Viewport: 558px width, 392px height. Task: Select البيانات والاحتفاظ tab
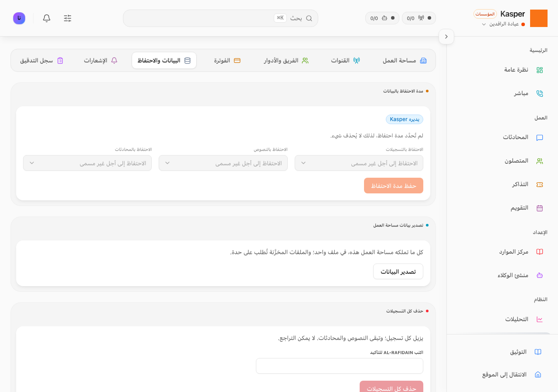pyautogui.click(x=164, y=61)
